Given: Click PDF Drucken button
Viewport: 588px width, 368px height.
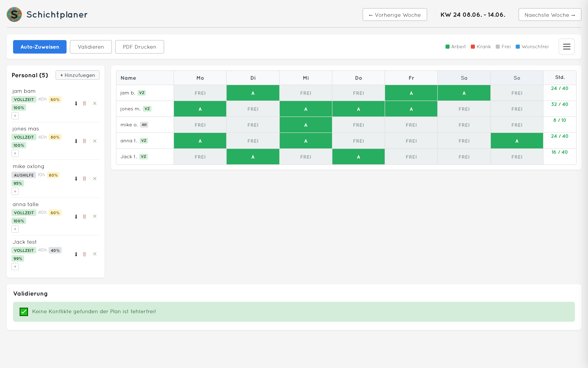Looking at the screenshot, I should [x=139, y=47].
